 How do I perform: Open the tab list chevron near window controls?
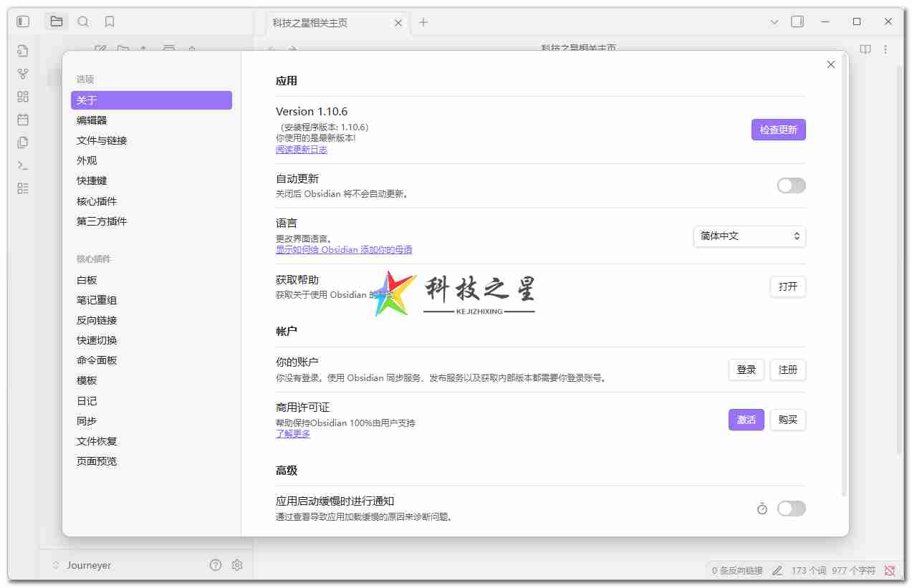774,21
